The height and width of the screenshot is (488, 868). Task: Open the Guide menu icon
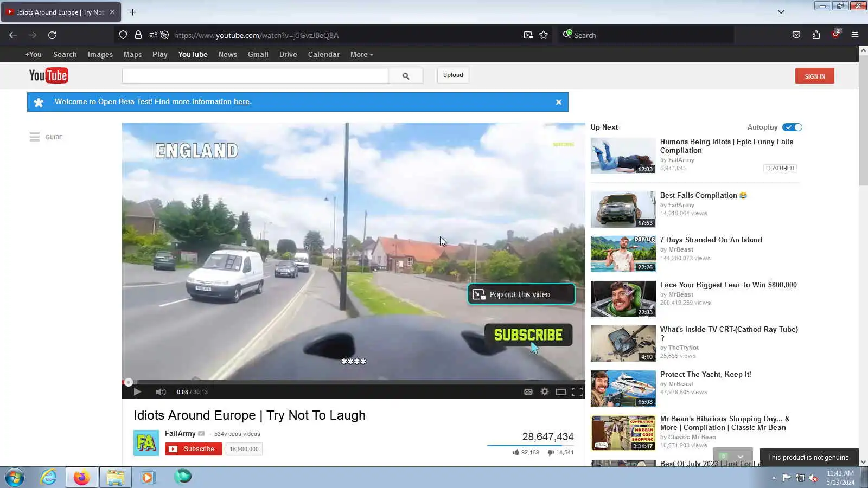click(x=35, y=137)
